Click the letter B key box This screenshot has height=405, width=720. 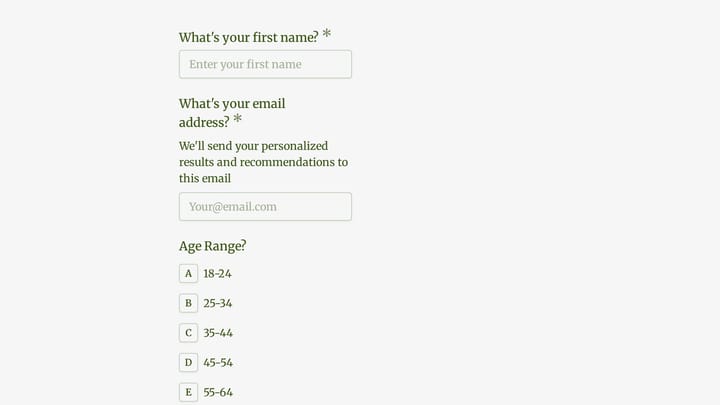(188, 303)
